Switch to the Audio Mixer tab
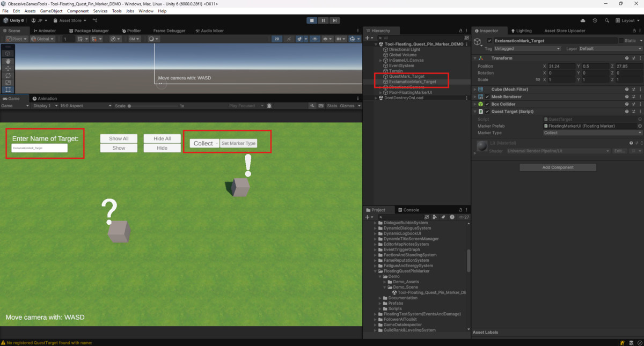 [210, 31]
